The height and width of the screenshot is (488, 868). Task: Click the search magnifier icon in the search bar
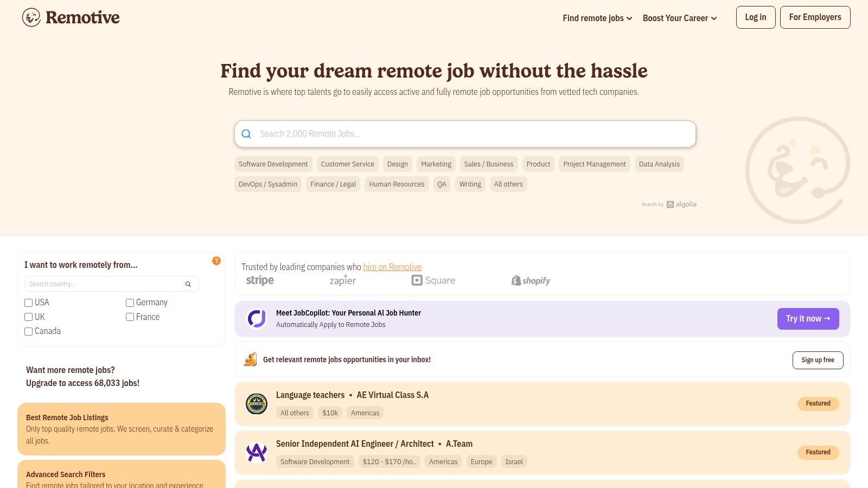point(247,134)
